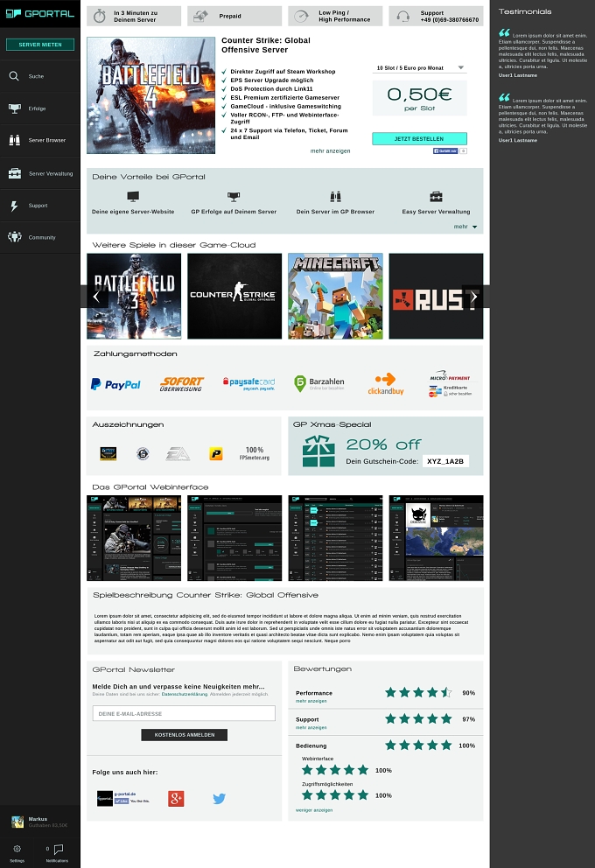This screenshot has width=595, height=868.
Task: Click Suche menu label
Action: tap(36, 76)
